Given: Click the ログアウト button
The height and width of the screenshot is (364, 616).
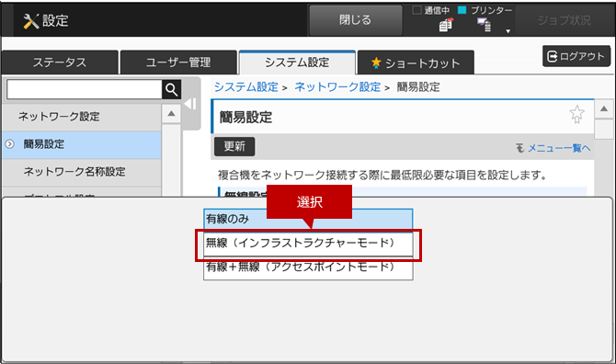Looking at the screenshot, I should 576,56.
